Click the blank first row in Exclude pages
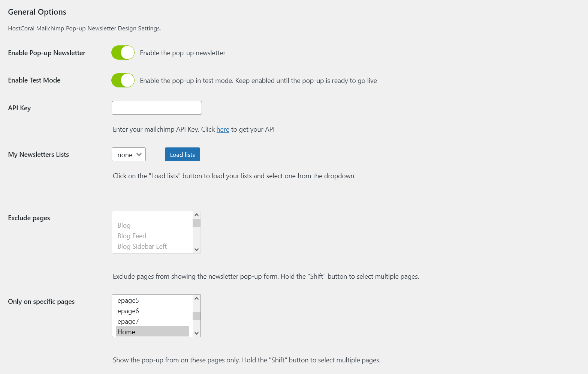This screenshot has width=588, height=374. (152, 216)
